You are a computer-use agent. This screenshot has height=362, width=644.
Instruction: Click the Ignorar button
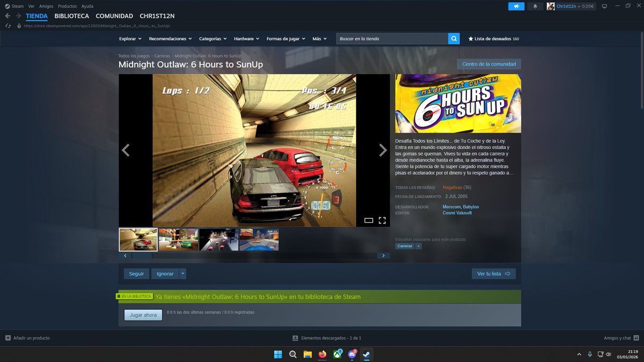(165, 274)
